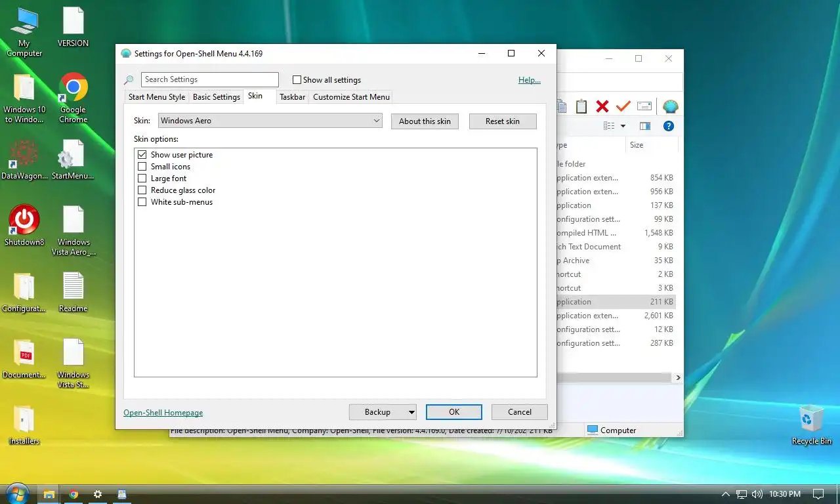
Task: Enable the Small icons option
Action: click(142, 167)
